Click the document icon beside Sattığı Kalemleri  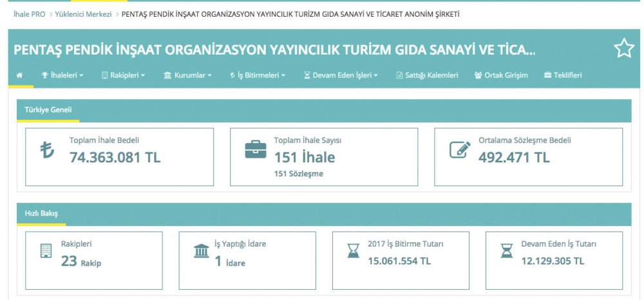click(x=399, y=75)
